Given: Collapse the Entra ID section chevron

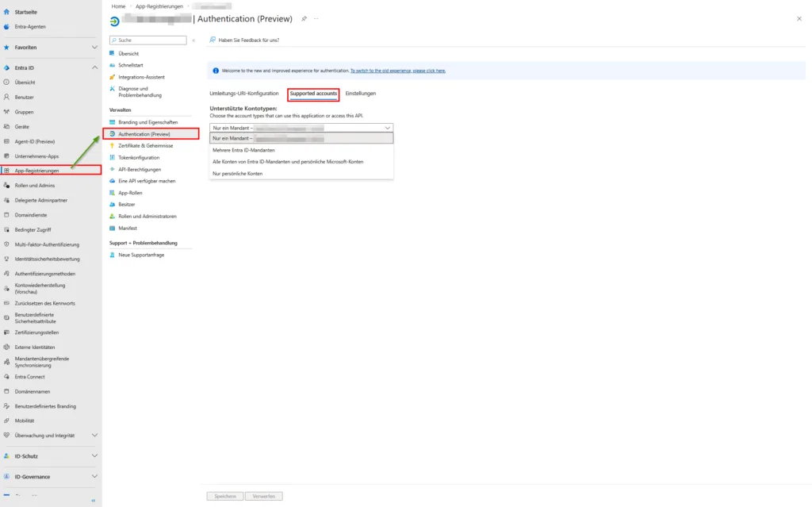Looking at the screenshot, I should pyautogui.click(x=95, y=68).
